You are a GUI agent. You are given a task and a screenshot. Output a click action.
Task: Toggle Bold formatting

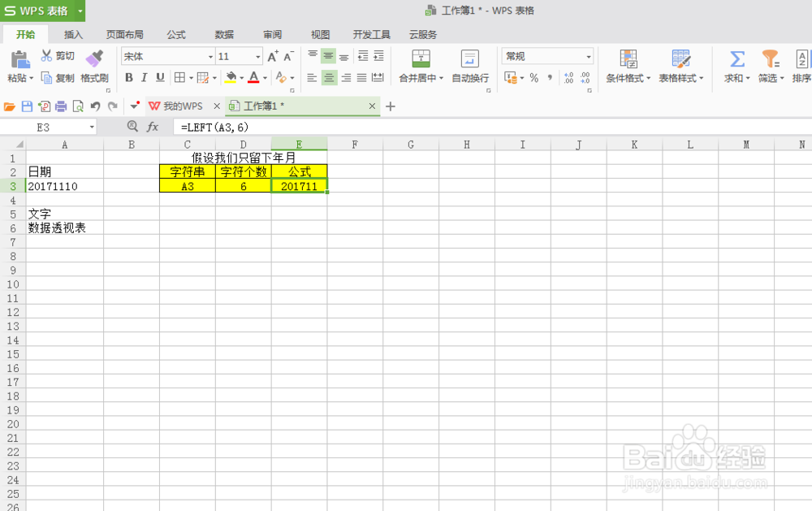pos(129,78)
